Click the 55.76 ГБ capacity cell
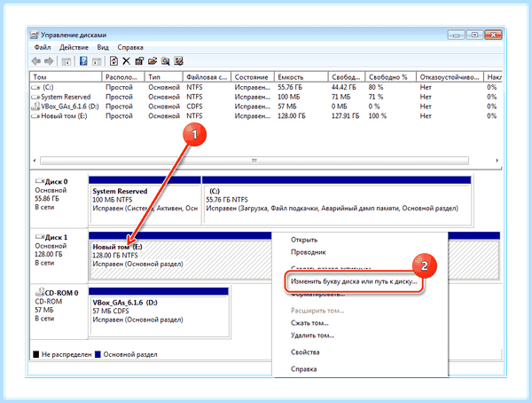Viewport: 532px width, 403px height. (290, 87)
